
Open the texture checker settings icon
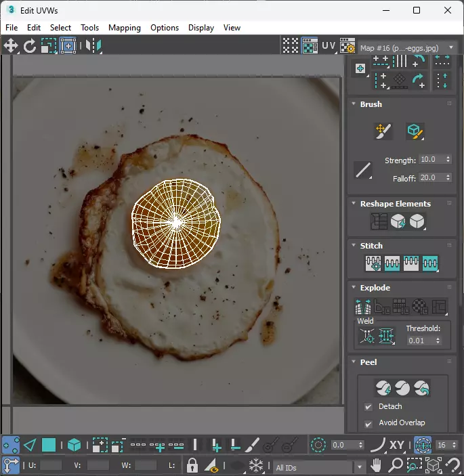pos(347,46)
